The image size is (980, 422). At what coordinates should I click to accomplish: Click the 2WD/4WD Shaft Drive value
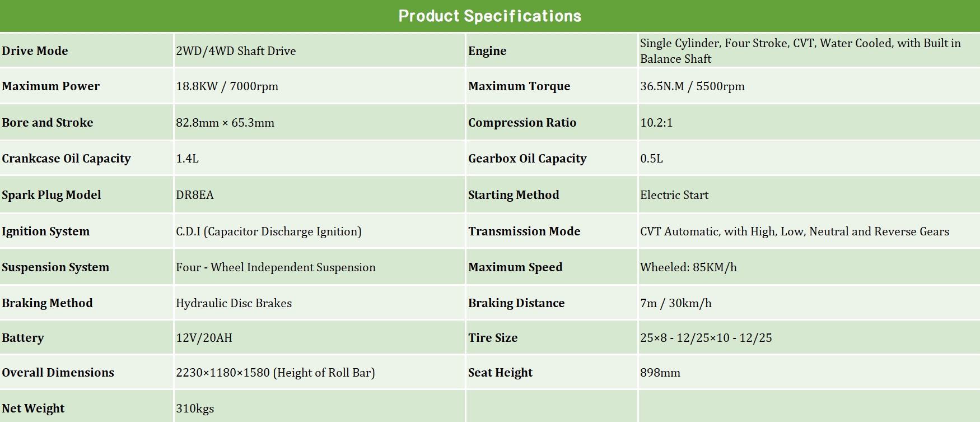pos(236,51)
